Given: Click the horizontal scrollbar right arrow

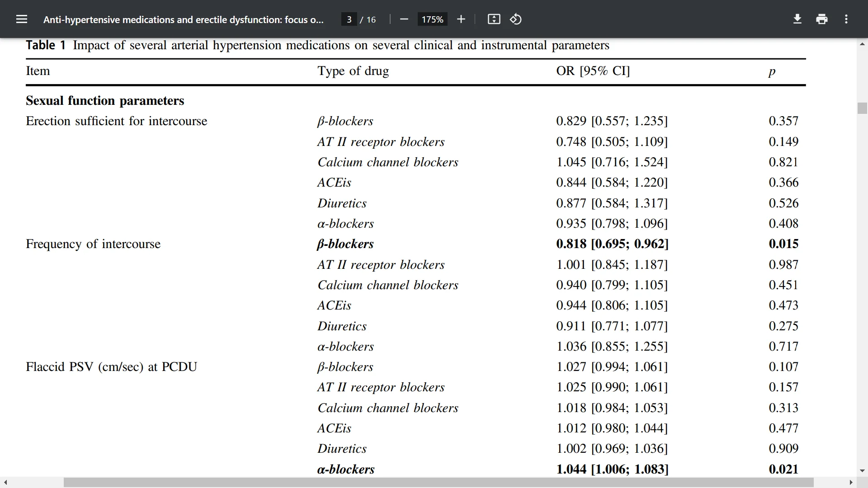Looking at the screenshot, I should click(851, 483).
